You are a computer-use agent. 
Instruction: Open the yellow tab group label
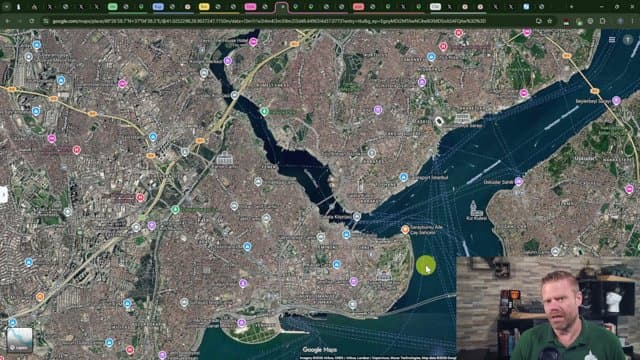(x=204, y=7)
